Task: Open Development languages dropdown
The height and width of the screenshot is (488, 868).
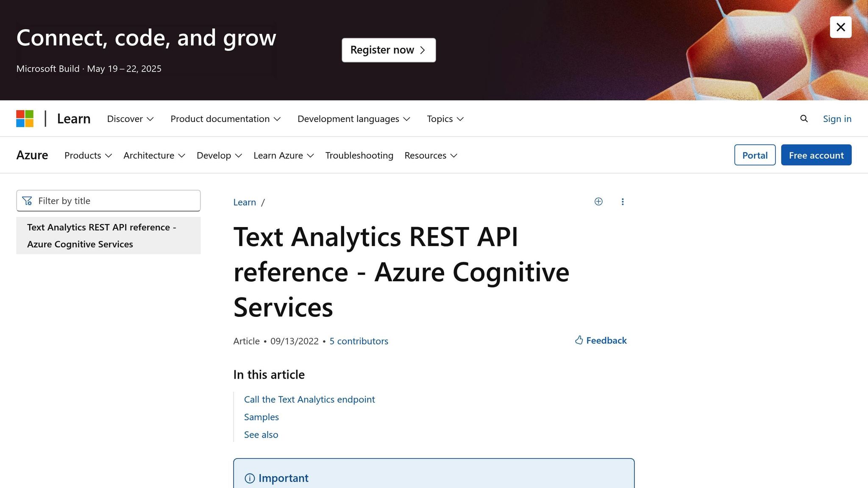Action: click(x=354, y=119)
